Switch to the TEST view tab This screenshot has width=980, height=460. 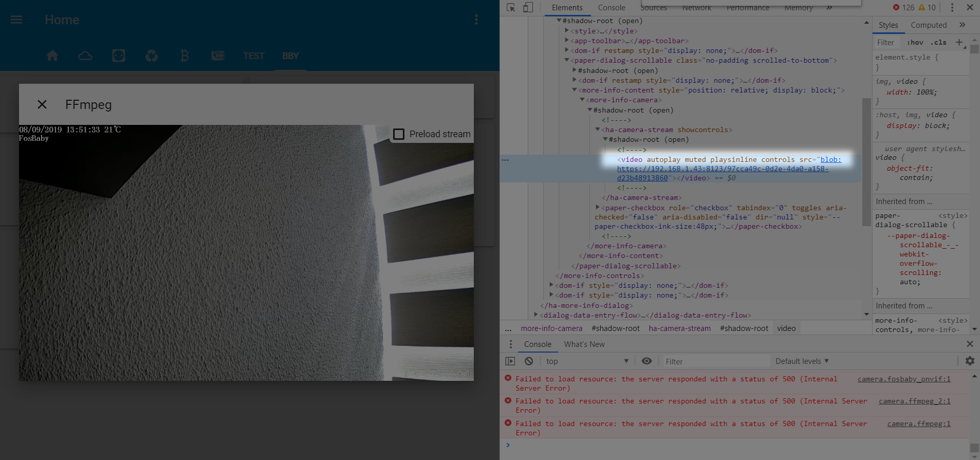pos(254,56)
